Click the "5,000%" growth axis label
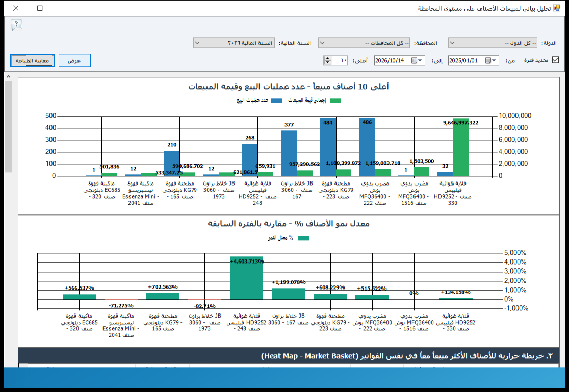Screen dimensions: 569x392 coord(515,253)
